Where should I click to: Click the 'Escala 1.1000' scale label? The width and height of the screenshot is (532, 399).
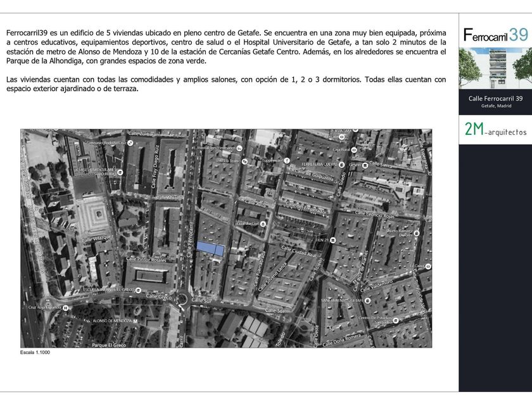(35, 353)
